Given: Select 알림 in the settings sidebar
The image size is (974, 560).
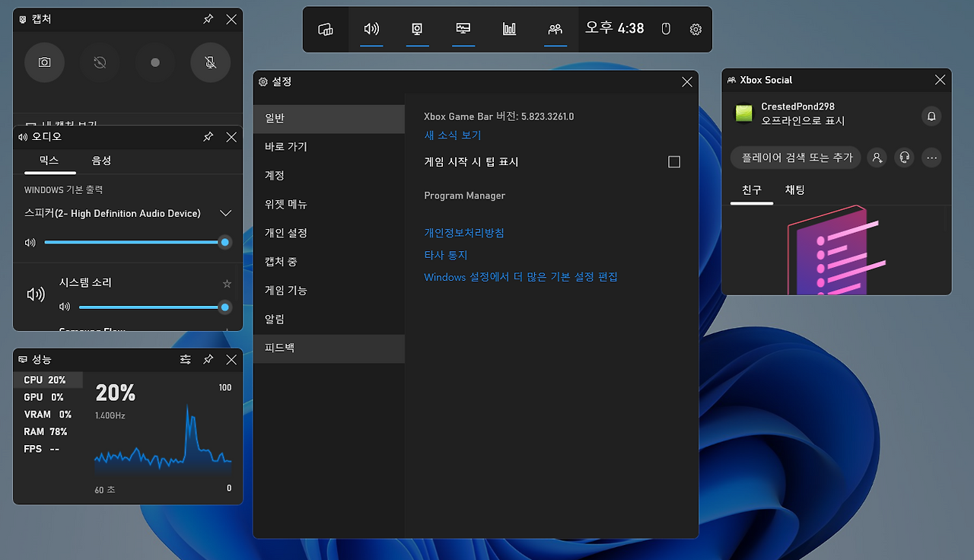Looking at the screenshot, I should [x=329, y=320].
